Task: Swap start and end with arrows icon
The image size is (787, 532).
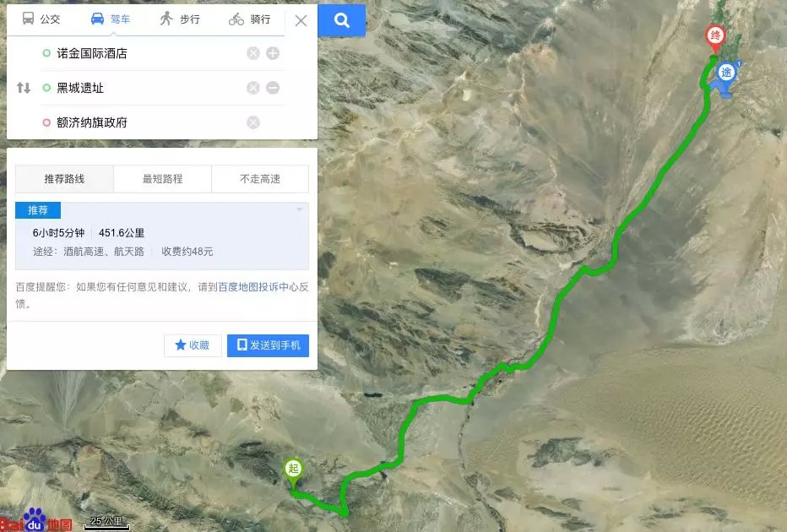Action: (23, 88)
